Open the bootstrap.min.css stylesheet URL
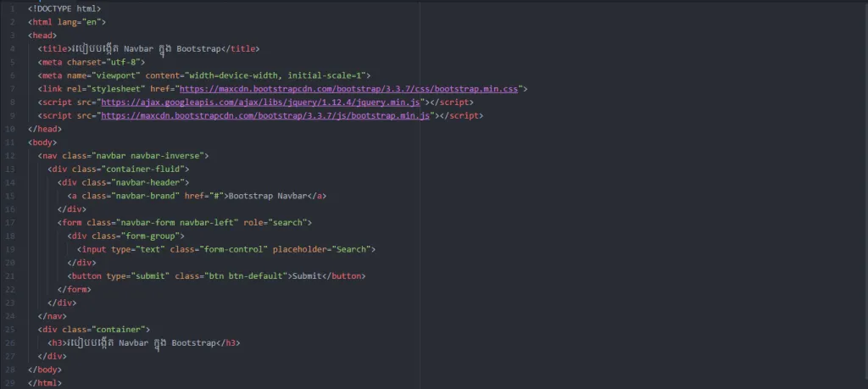Viewport: 868px width, 389px height. 348,89
